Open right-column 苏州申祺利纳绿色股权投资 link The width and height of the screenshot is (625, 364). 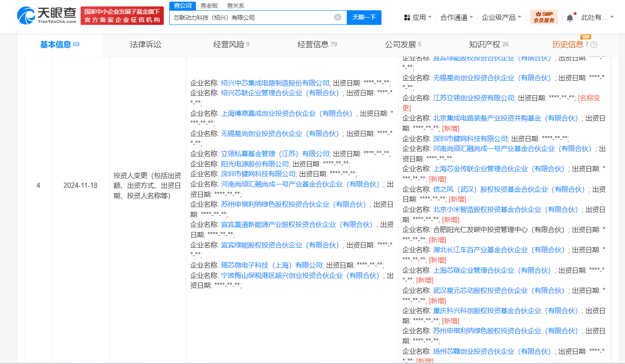tap(508, 331)
